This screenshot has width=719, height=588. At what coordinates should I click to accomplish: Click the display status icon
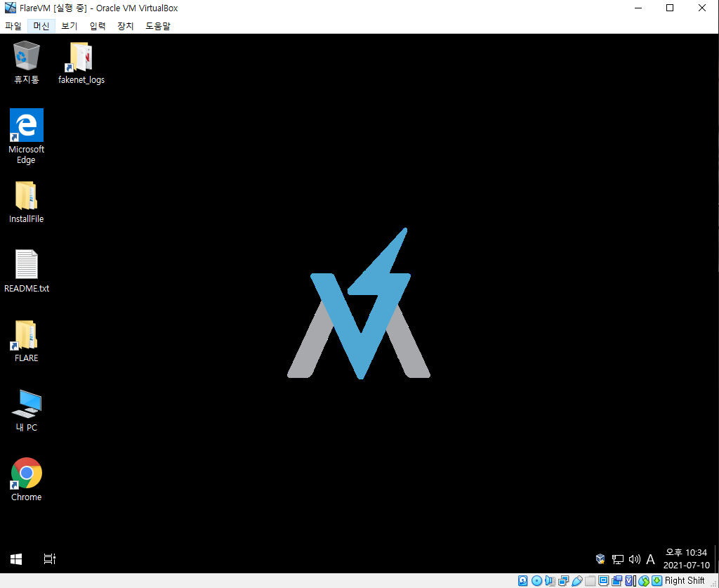(x=603, y=581)
